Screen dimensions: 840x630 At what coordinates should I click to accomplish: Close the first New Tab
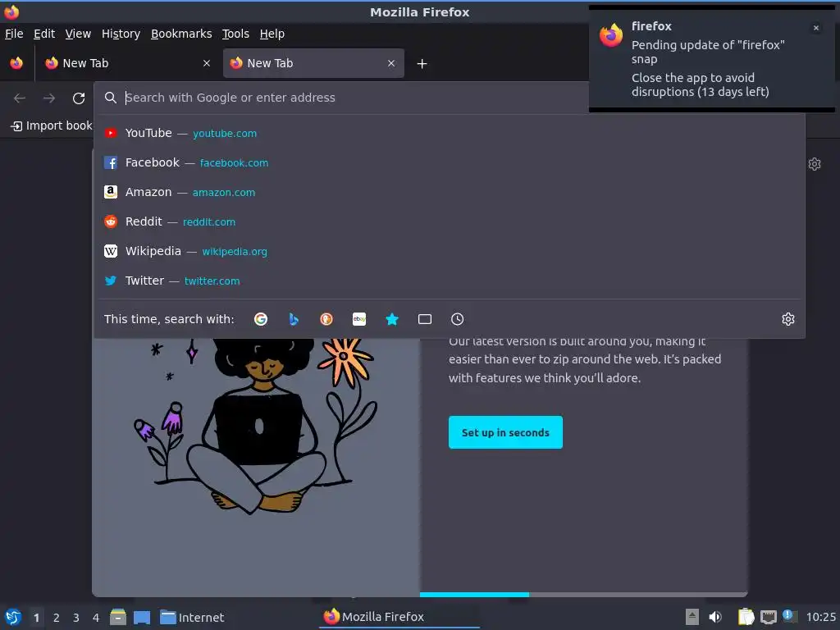[x=207, y=63]
